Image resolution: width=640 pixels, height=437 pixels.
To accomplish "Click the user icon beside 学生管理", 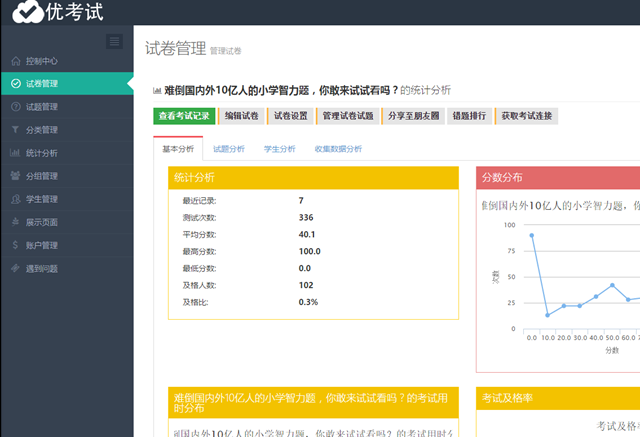I will tap(16, 199).
